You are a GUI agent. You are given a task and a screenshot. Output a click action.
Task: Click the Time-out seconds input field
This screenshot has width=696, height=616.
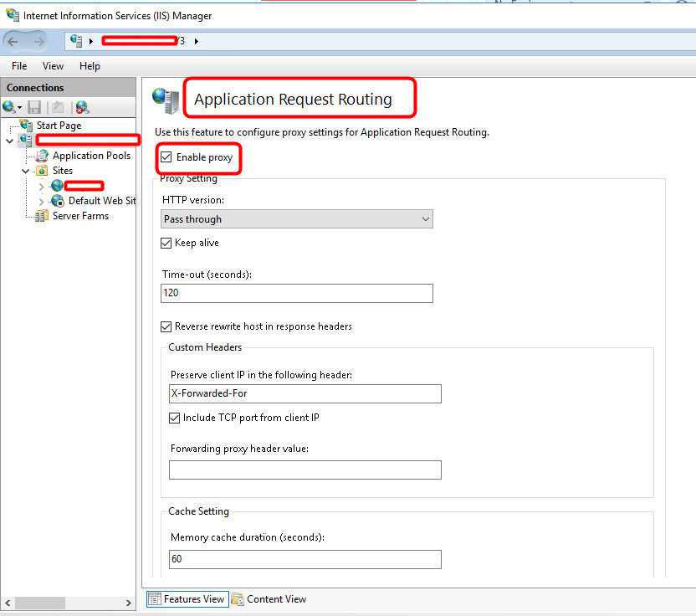pos(296,293)
